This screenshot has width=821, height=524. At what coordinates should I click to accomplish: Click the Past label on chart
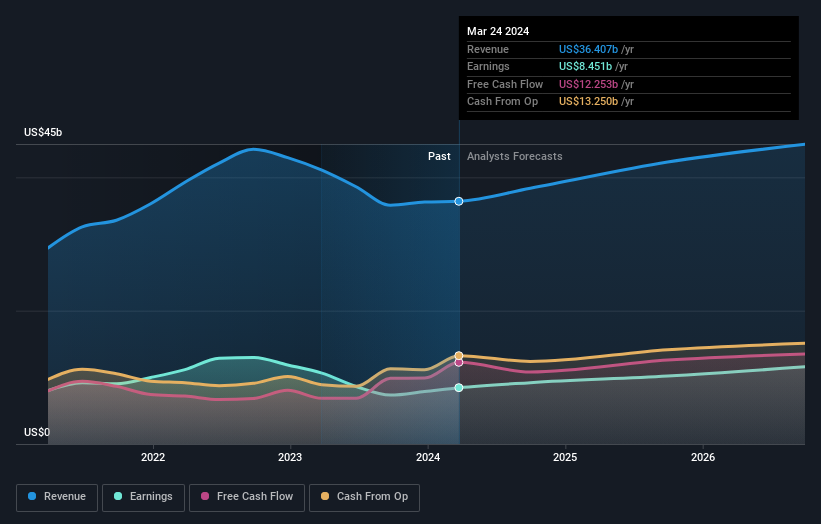click(439, 156)
